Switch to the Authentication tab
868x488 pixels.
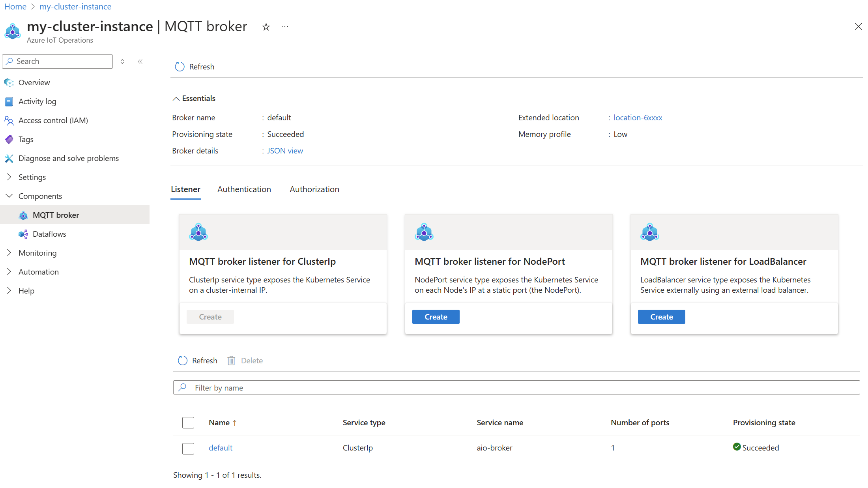(245, 189)
